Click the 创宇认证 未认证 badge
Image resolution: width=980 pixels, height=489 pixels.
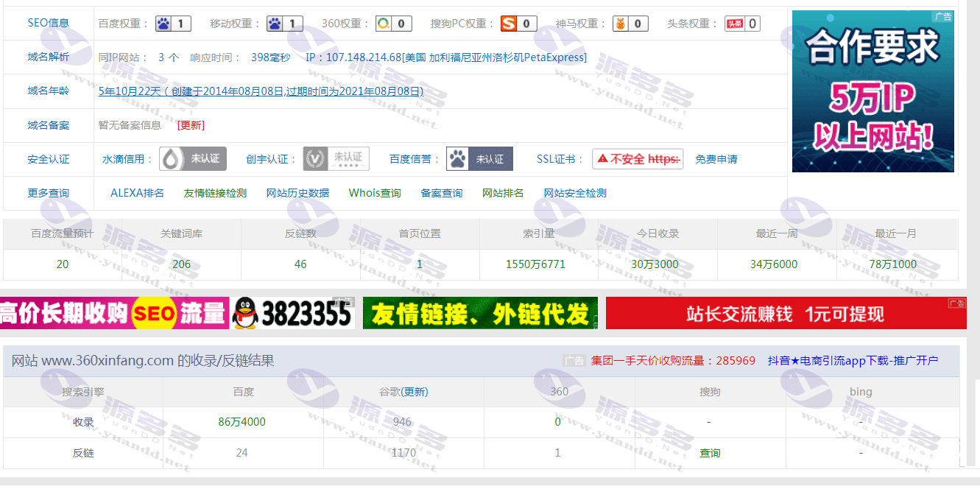[336, 158]
